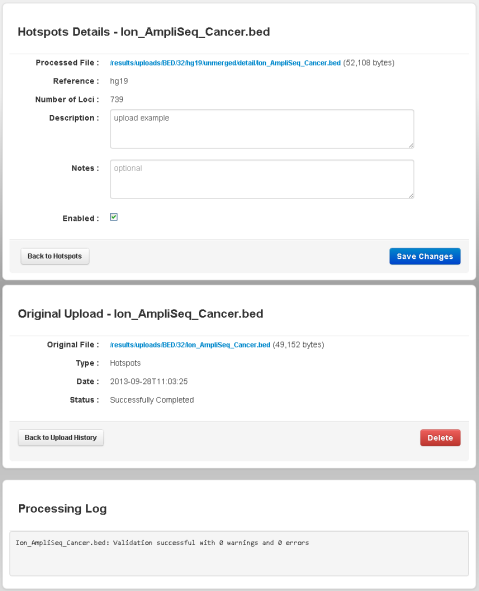Screen dimensions: 479x591
Task: Go back via Back to Hotspots button
Action: click(x=55, y=256)
